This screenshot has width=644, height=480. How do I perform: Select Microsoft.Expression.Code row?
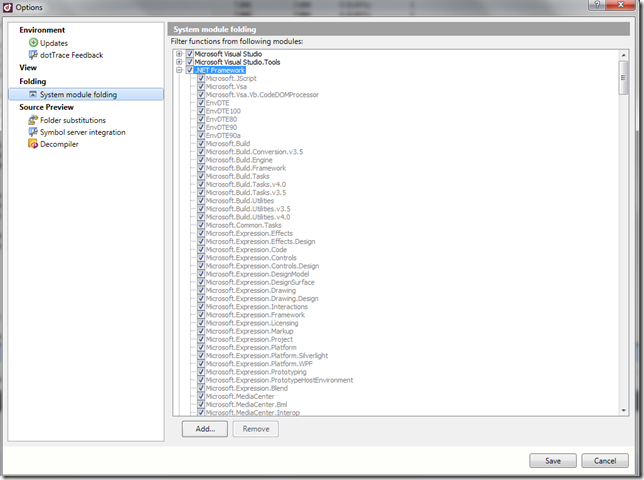pyautogui.click(x=246, y=250)
